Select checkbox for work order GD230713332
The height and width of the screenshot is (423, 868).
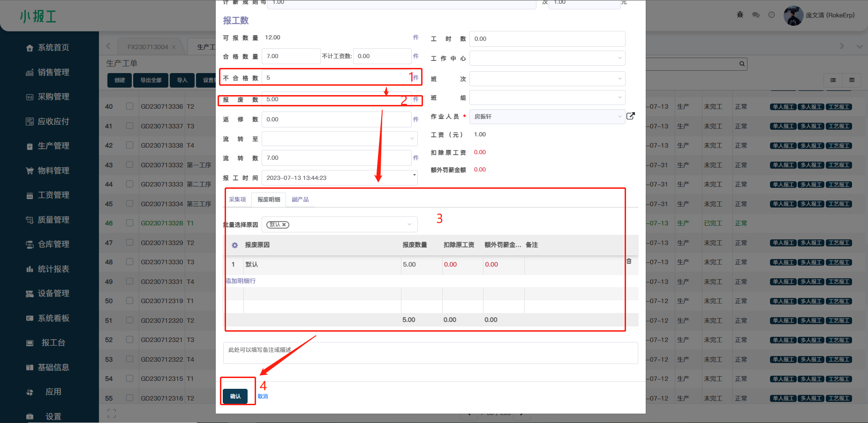tap(129, 165)
